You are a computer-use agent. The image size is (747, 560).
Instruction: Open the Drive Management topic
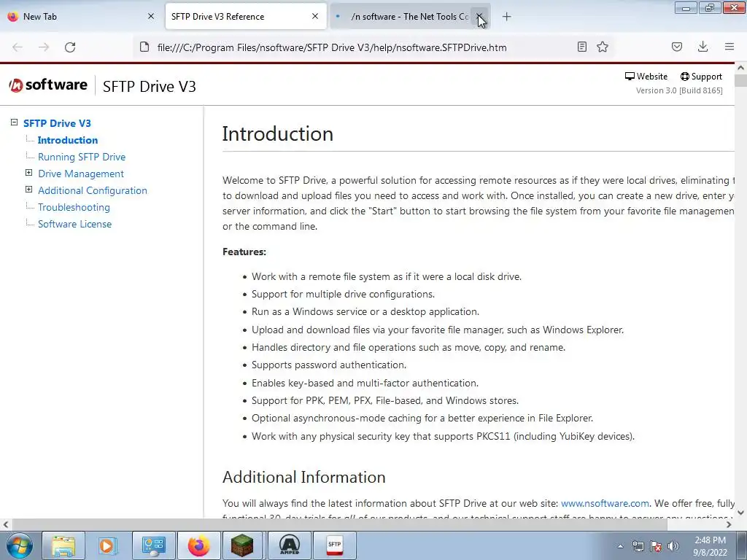point(81,174)
